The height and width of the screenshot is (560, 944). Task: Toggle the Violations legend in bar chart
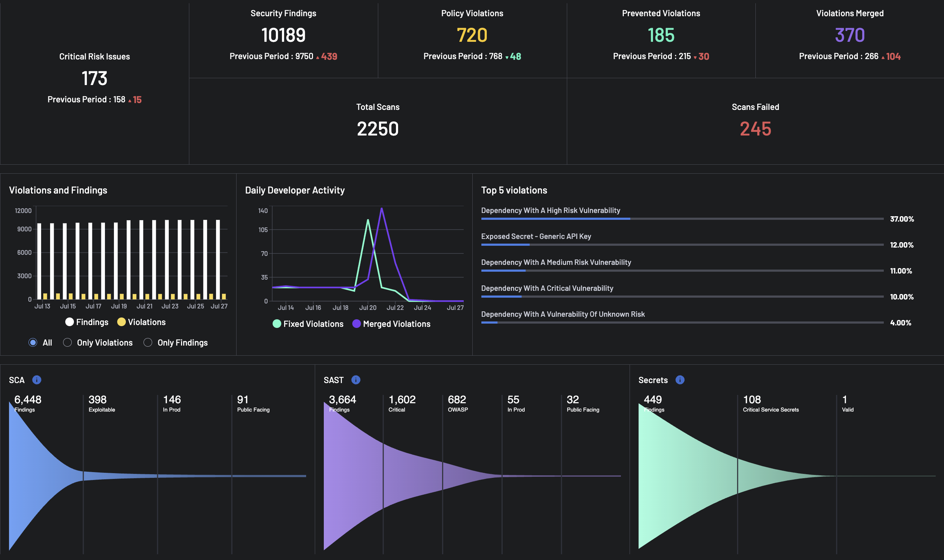[141, 322]
